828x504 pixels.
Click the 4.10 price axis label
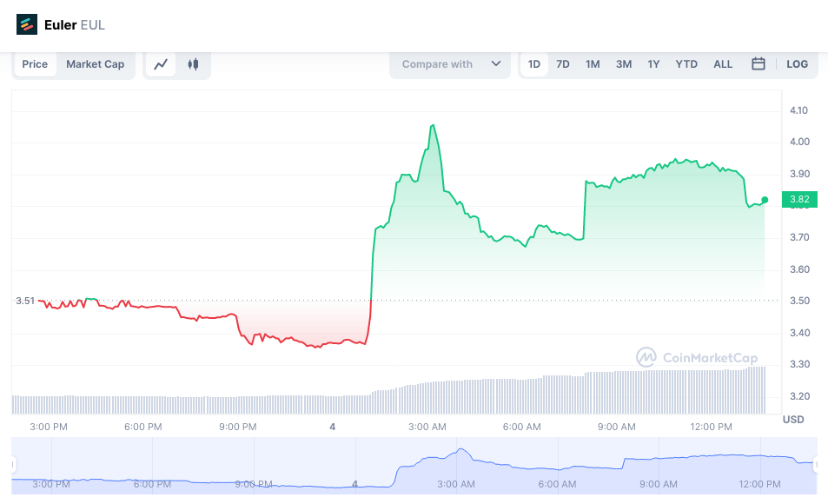click(799, 110)
